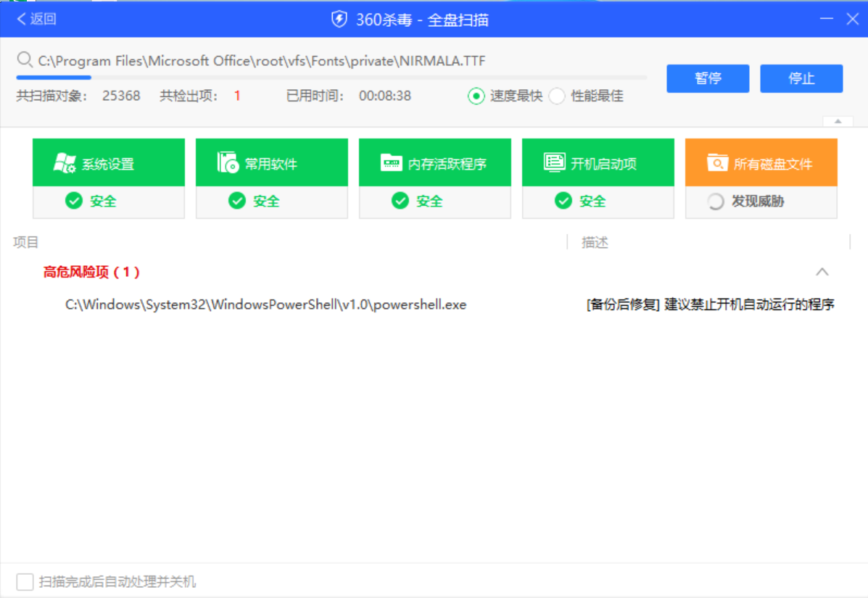Pause the scan with 暂停

(x=708, y=78)
